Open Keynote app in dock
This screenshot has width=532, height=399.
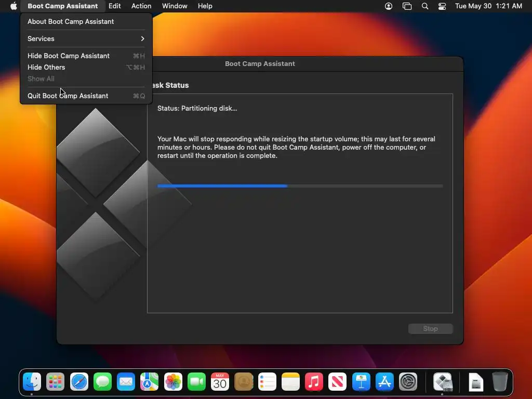(361, 382)
